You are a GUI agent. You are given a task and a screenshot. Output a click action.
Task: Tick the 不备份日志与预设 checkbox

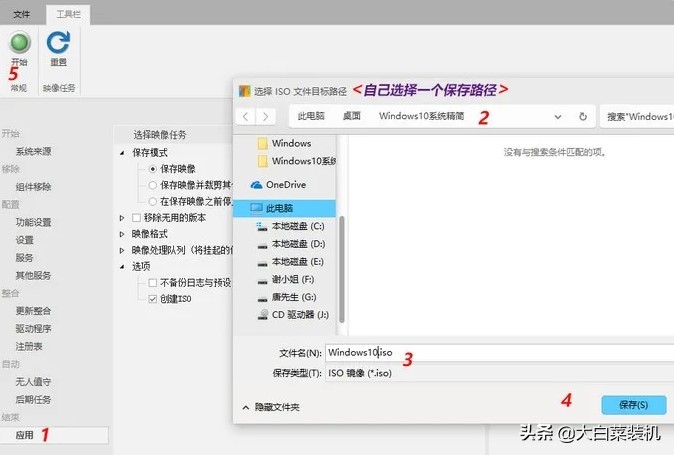coord(153,283)
